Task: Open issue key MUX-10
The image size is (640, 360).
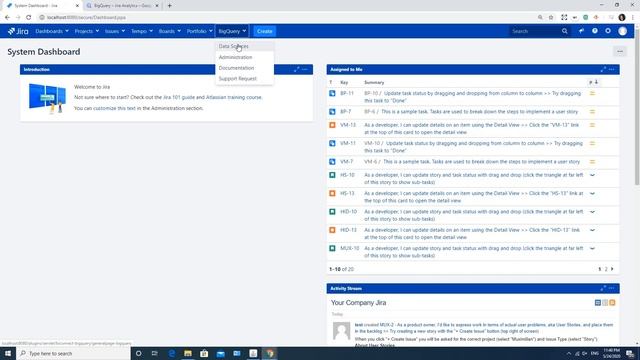Action: tap(350, 248)
